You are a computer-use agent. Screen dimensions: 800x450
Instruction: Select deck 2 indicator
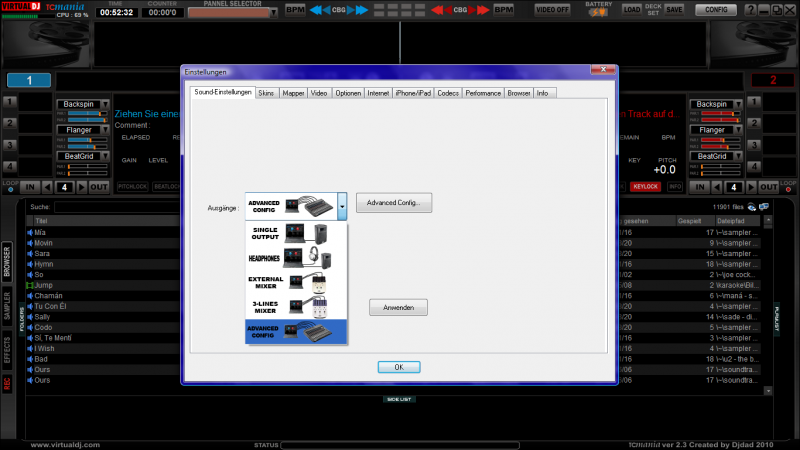click(772, 80)
